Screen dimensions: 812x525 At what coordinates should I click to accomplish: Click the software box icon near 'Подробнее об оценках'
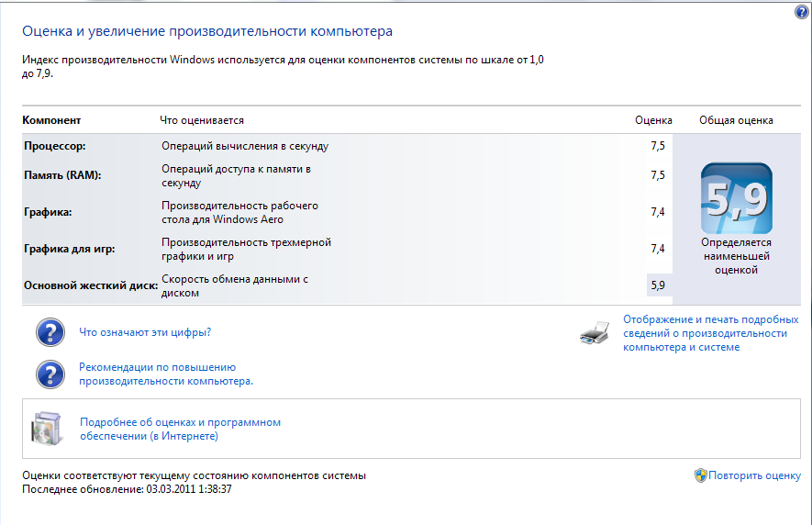click(x=47, y=429)
